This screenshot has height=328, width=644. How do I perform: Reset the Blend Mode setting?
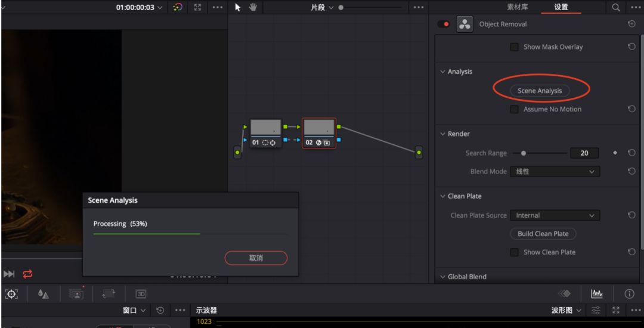pyautogui.click(x=631, y=172)
